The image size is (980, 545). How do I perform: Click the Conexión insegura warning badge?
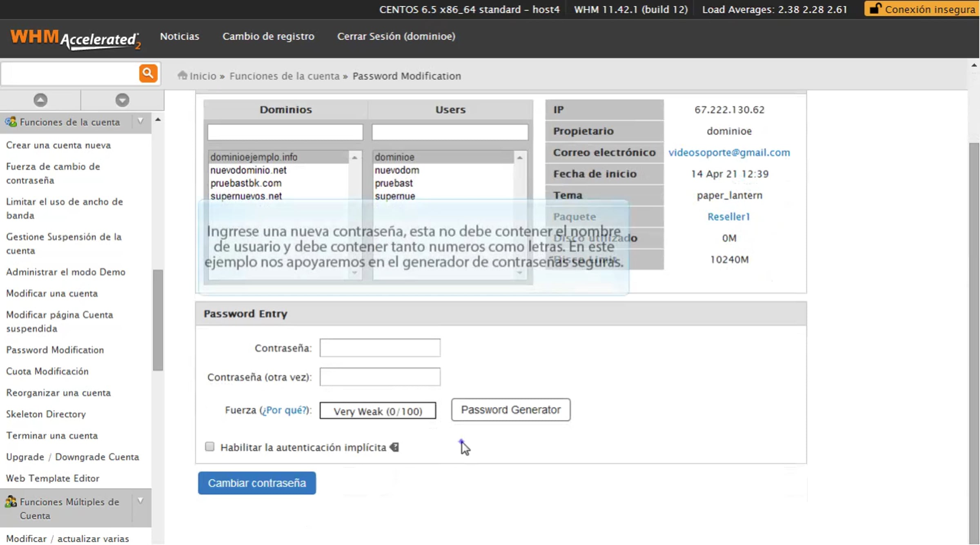pyautogui.click(x=922, y=9)
